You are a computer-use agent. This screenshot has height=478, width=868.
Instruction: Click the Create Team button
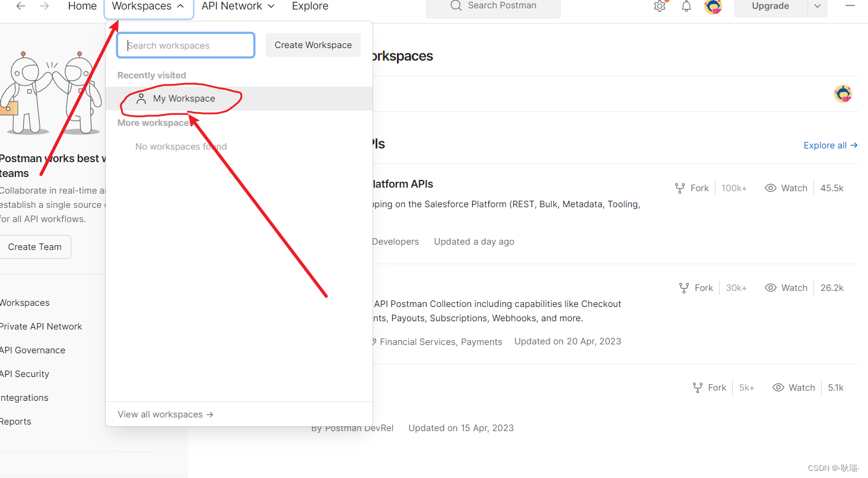pyautogui.click(x=35, y=247)
